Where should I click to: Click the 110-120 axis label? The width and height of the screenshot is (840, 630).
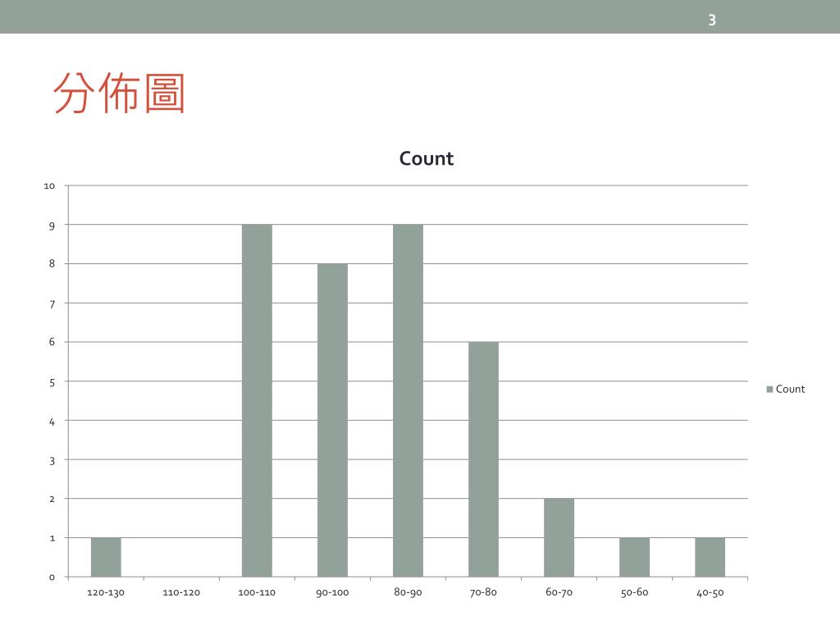(181, 592)
